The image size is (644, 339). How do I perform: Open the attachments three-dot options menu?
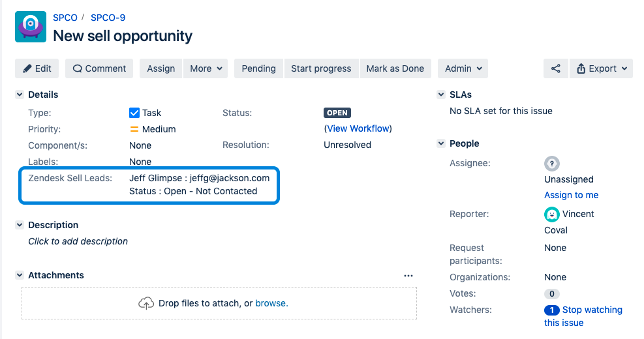tap(408, 276)
